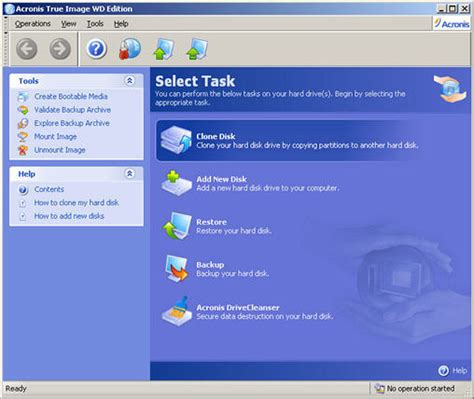Click the Help panel header title

click(27, 174)
